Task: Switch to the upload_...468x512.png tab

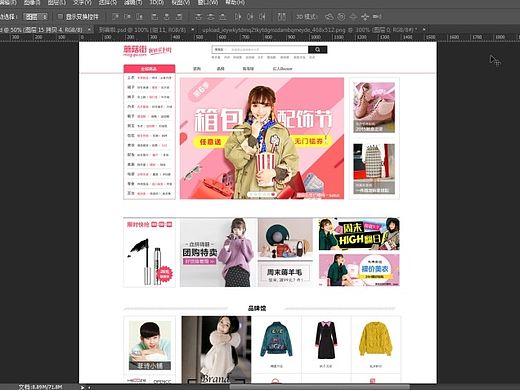Action: click(309, 30)
